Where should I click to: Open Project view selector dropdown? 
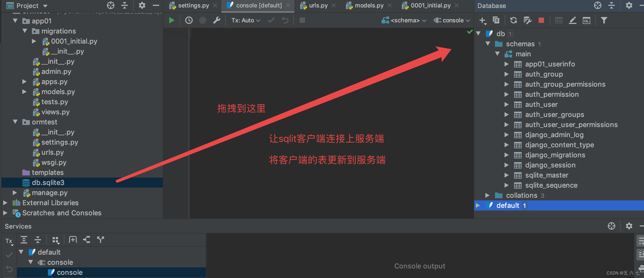coord(27,6)
